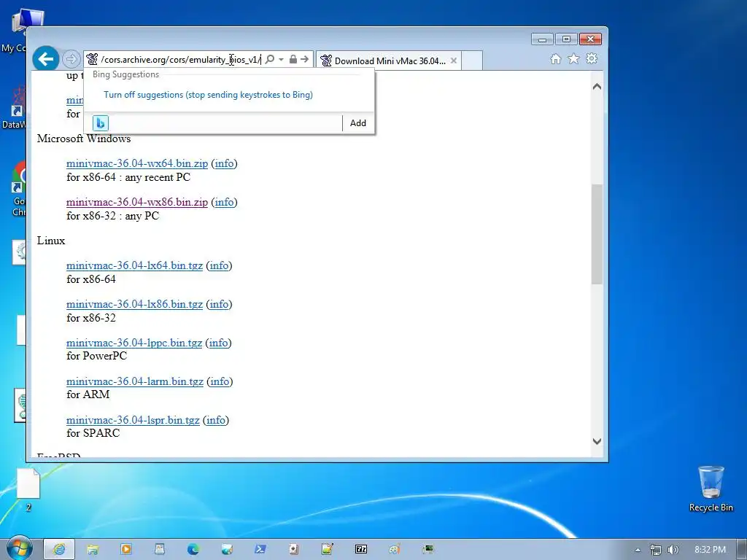Click the Add search provider button
The height and width of the screenshot is (560, 747).
(357, 122)
